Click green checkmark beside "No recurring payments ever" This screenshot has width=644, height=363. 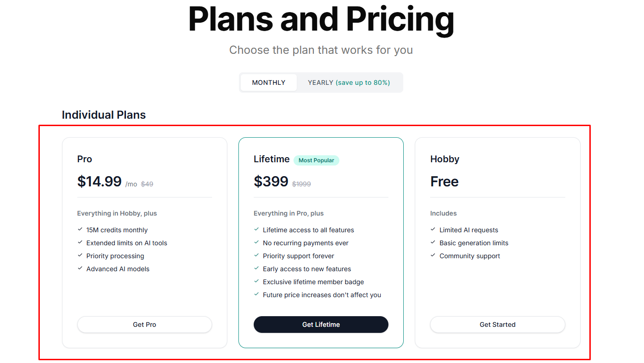point(256,242)
